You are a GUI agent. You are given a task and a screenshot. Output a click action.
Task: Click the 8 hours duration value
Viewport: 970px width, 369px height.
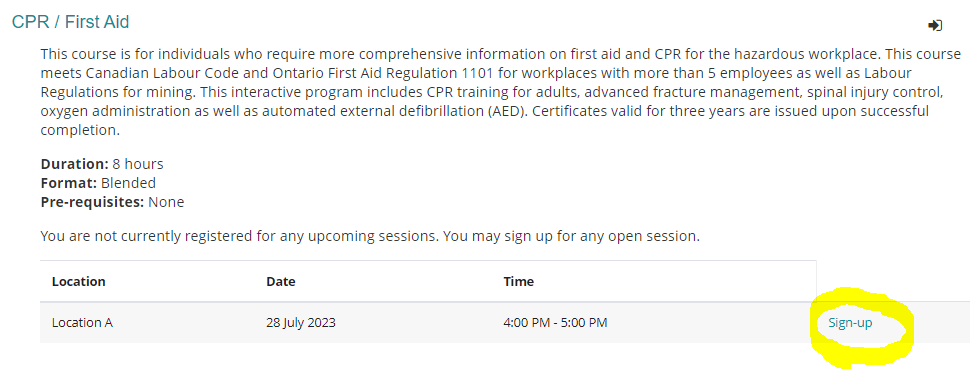pyautogui.click(x=137, y=164)
